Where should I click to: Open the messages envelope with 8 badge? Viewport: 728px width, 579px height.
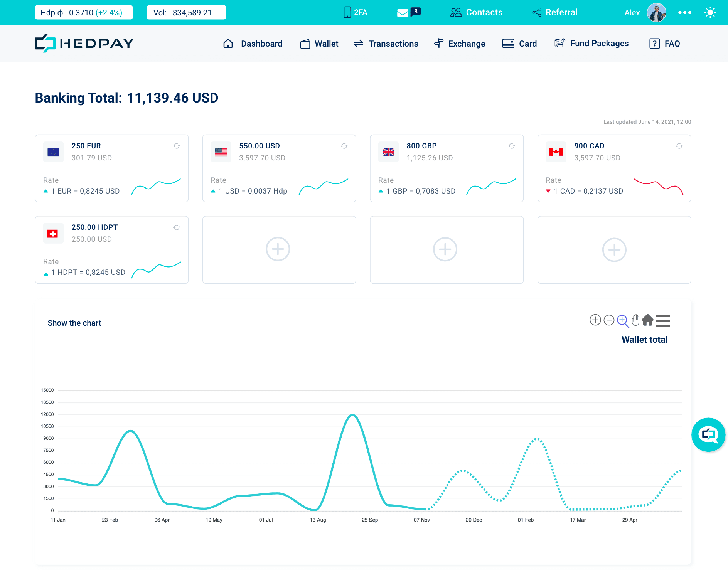pos(408,13)
